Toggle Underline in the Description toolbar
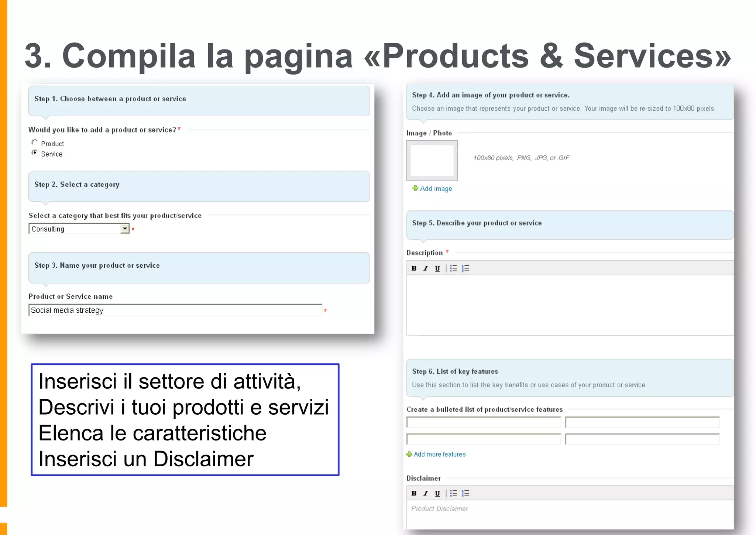The width and height of the screenshot is (756, 535). [x=437, y=268]
